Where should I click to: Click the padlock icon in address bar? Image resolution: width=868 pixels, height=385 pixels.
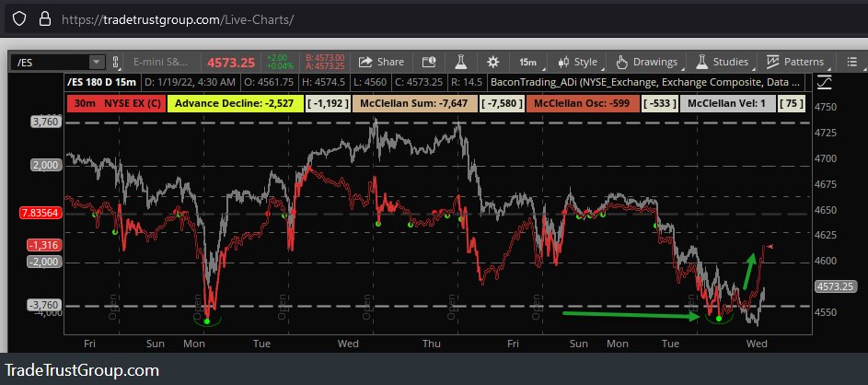point(44,19)
